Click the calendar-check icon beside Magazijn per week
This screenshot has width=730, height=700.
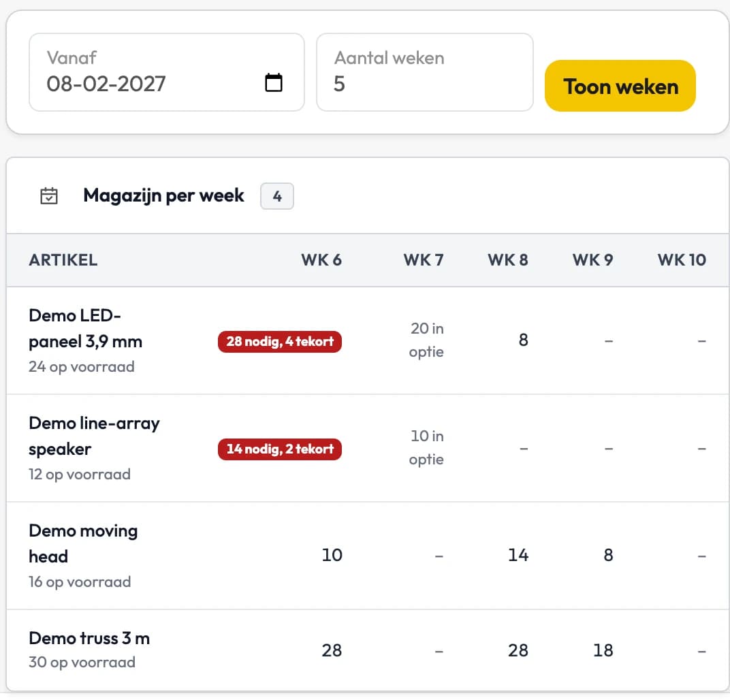click(49, 196)
